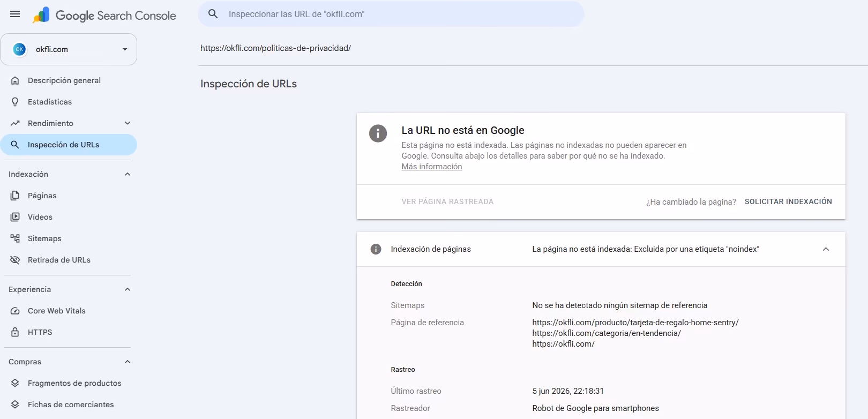Viewport: 868px width, 419px height.
Task: Click the categoria/en-tendencia referring URL
Action: pyautogui.click(x=607, y=333)
